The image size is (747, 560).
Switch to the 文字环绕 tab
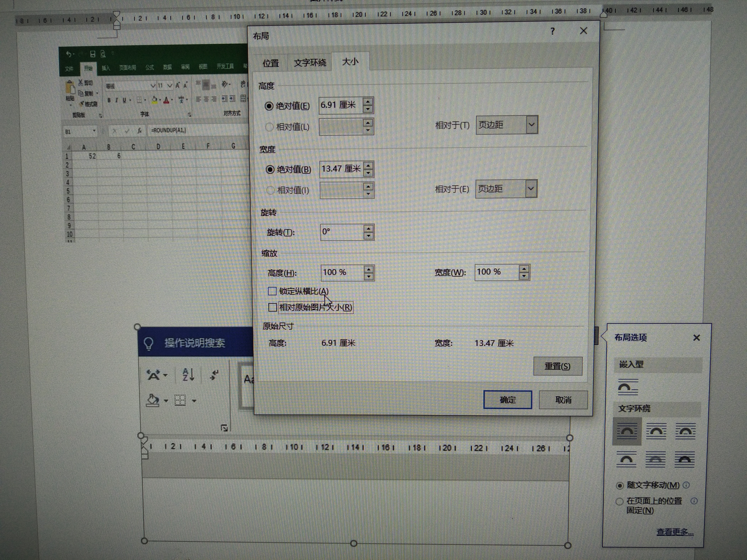click(x=310, y=62)
